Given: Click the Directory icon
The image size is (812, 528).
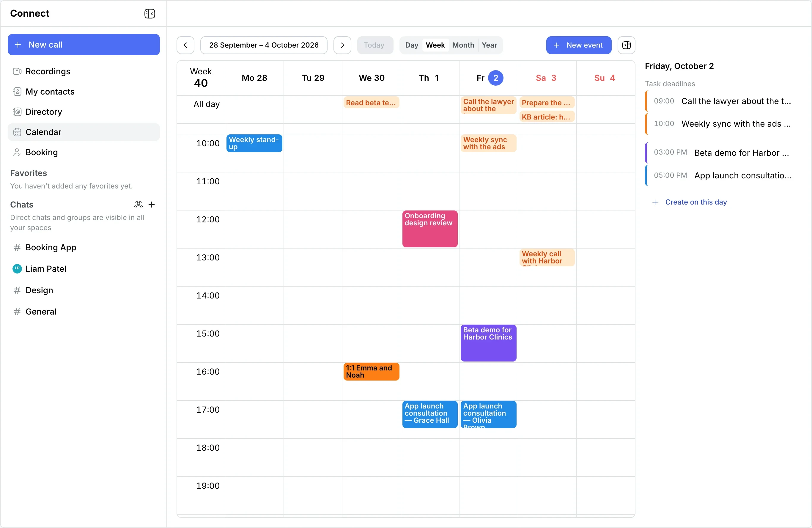Looking at the screenshot, I should [x=17, y=111].
